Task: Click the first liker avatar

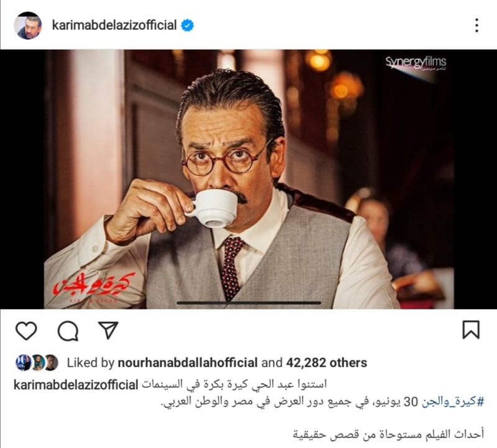Action: (x=22, y=363)
